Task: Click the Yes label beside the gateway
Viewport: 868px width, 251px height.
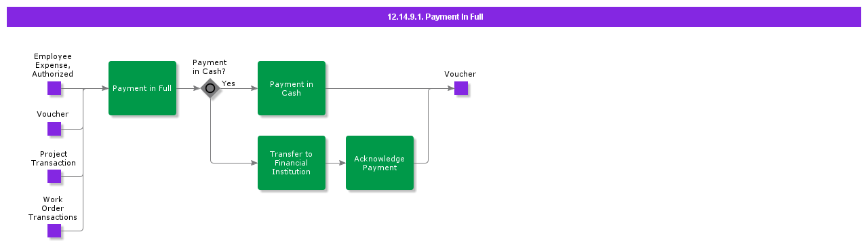Action: [x=229, y=83]
